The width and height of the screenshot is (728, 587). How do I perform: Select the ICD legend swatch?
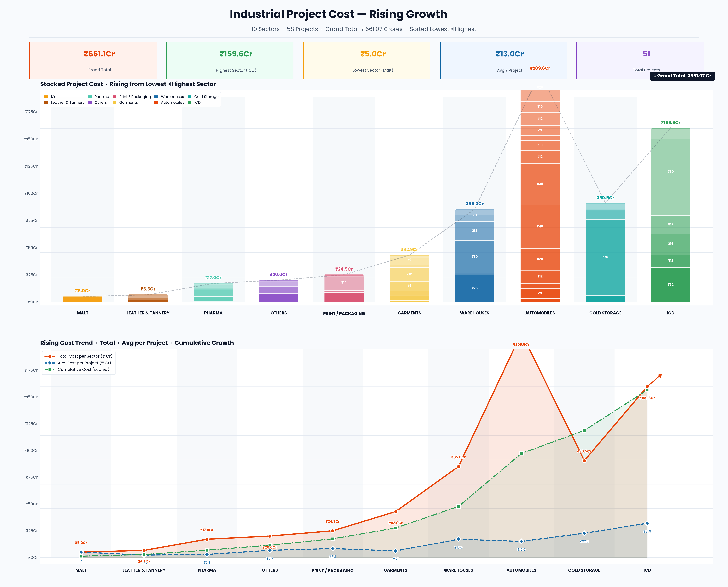click(x=189, y=102)
